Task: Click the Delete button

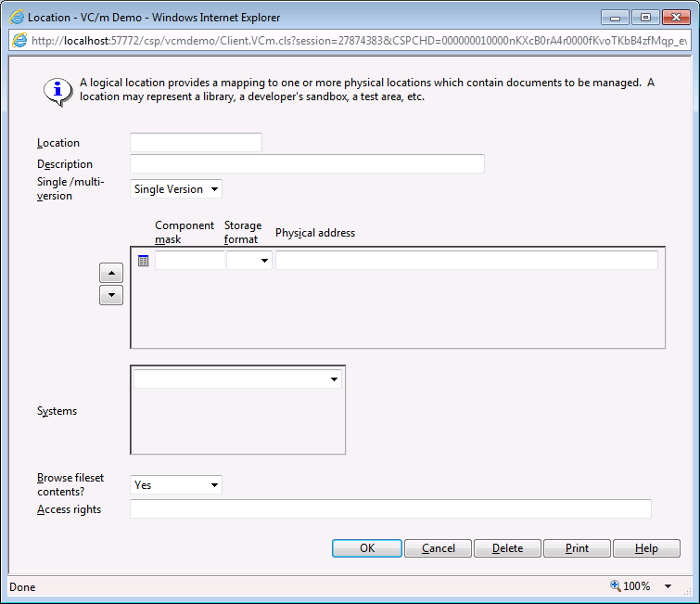Action: pos(507,548)
